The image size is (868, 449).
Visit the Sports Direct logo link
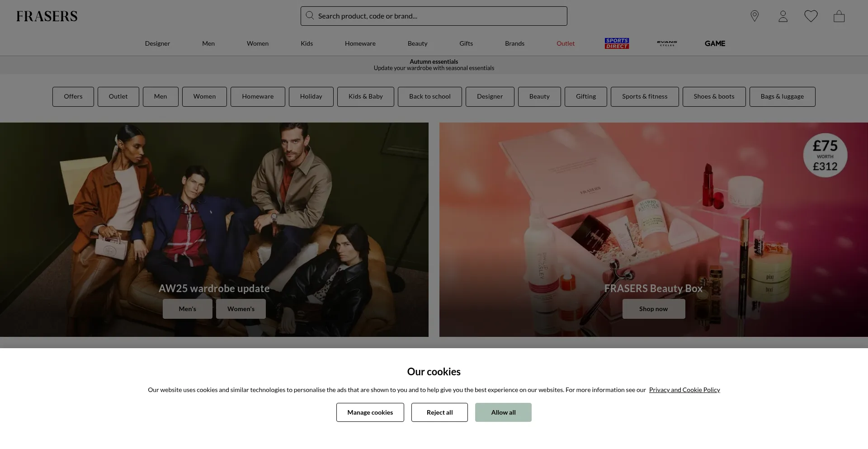pos(617,43)
